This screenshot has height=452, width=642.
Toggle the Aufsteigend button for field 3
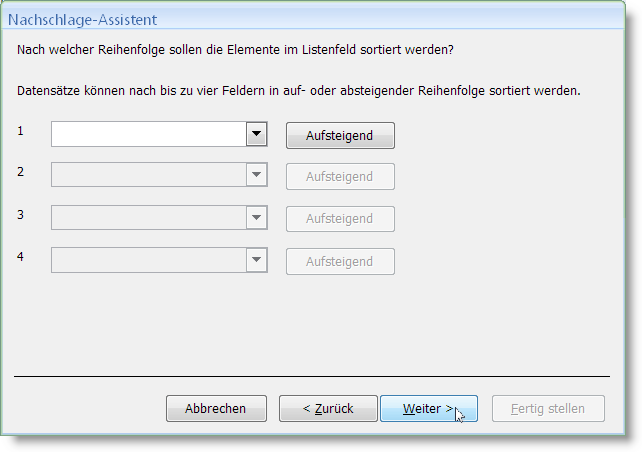tap(340, 219)
